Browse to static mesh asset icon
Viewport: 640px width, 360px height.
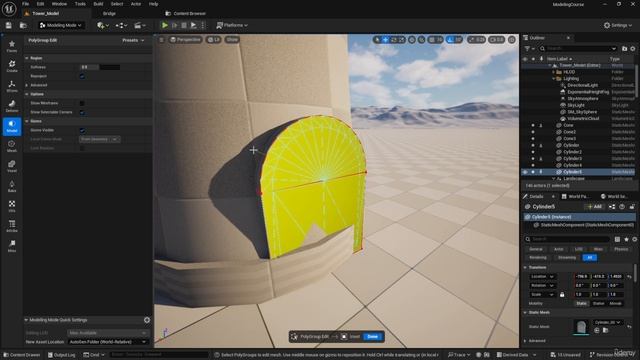click(x=605, y=330)
